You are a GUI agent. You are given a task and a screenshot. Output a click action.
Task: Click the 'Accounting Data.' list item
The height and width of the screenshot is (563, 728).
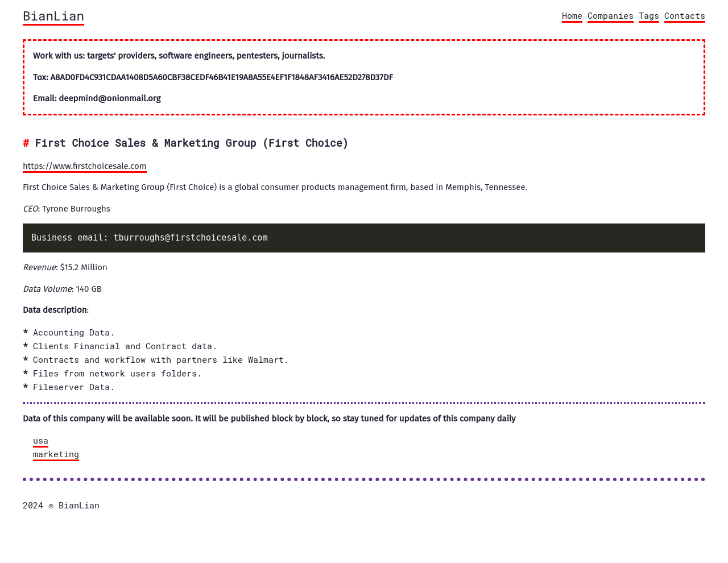pyautogui.click(x=73, y=333)
